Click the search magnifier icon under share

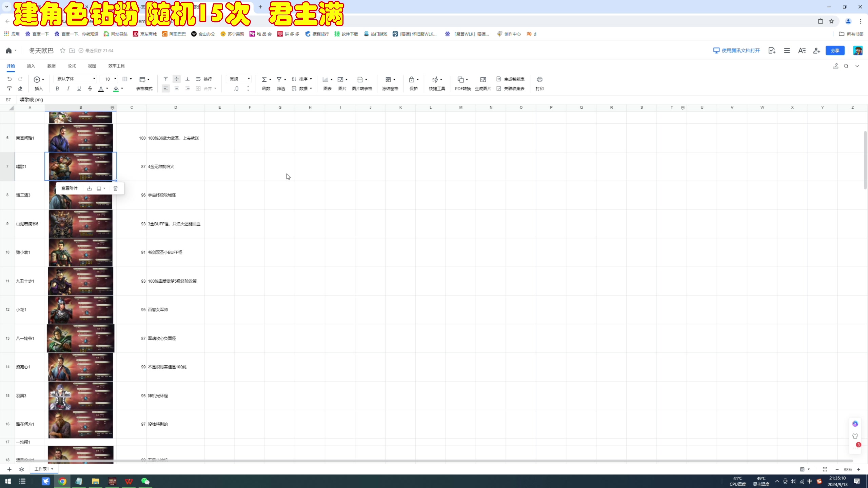(846, 66)
